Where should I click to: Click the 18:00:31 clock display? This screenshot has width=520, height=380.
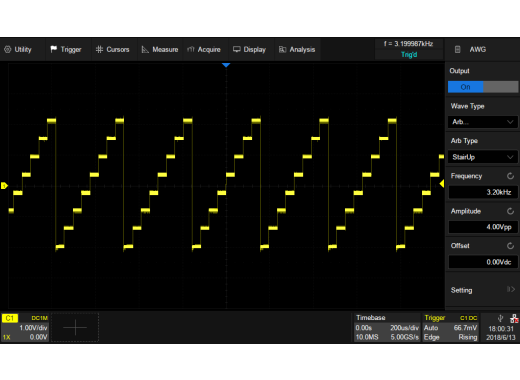click(x=501, y=329)
